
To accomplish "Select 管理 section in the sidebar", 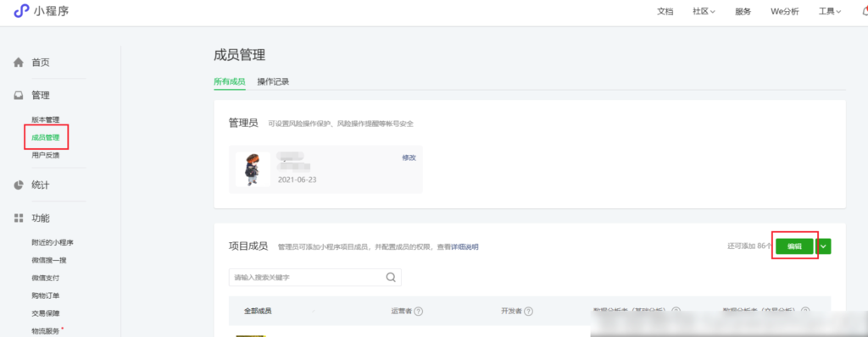I will [x=41, y=96].
